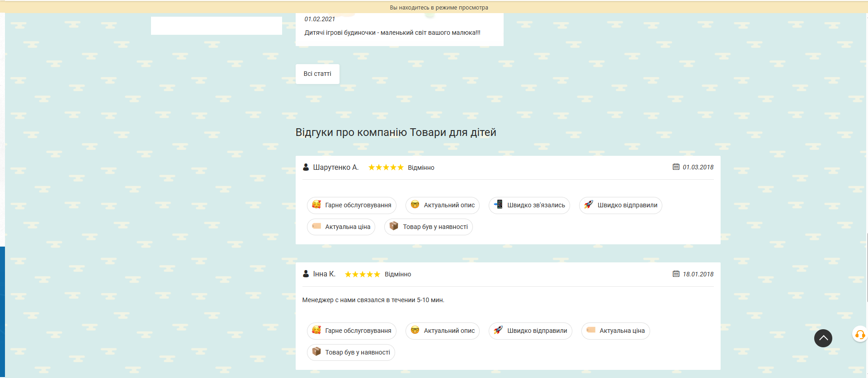Click the five-star rating of Шарутенко А.
The width and height of the screenshot is (868, 378).
(386, 168)
